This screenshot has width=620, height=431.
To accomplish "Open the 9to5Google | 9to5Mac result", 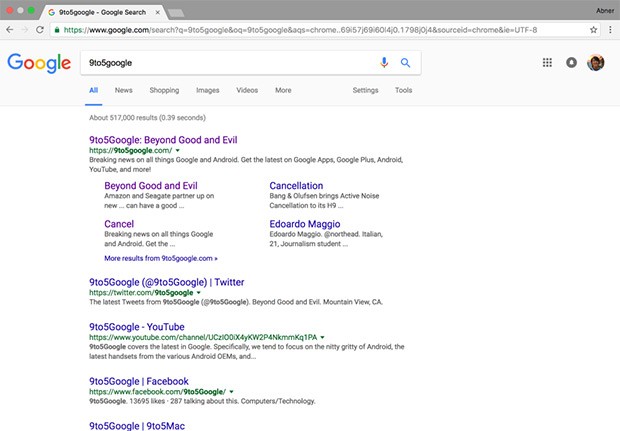I will point(137,426).
